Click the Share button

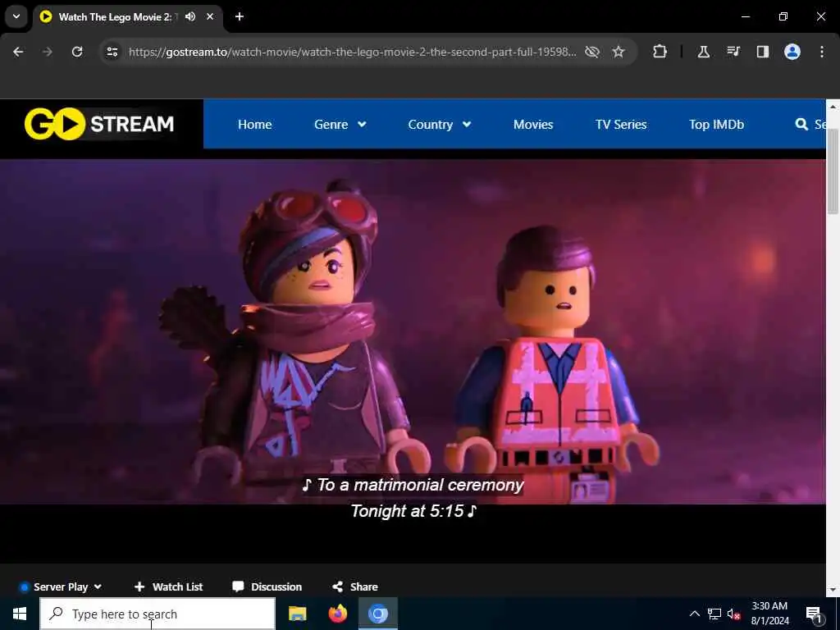tap(355, 587)
